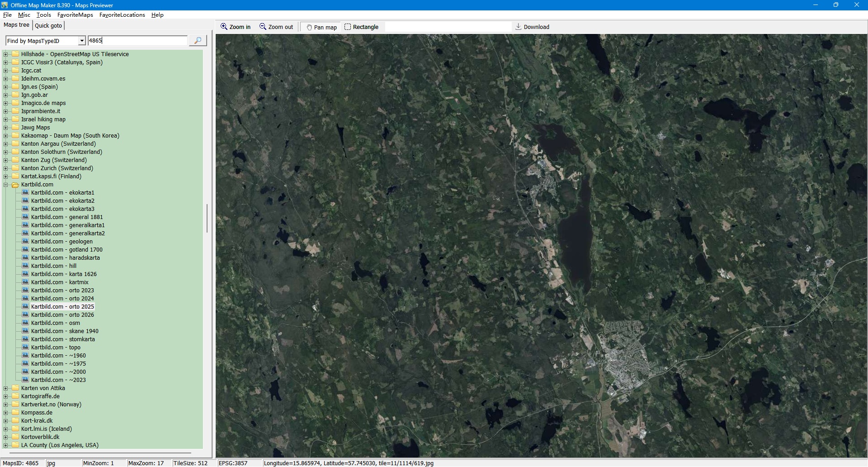Click the Kartbild.com ~1960 map icon

[x=25, y=355]
